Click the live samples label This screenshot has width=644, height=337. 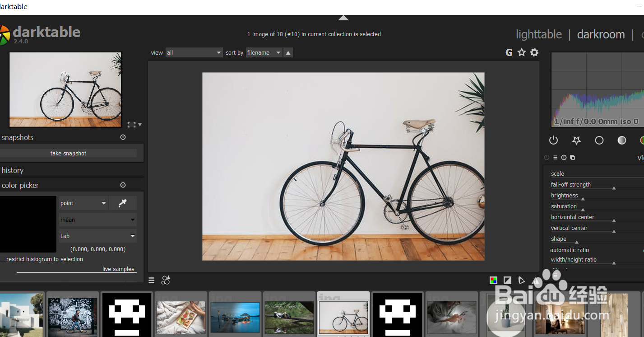118,269
